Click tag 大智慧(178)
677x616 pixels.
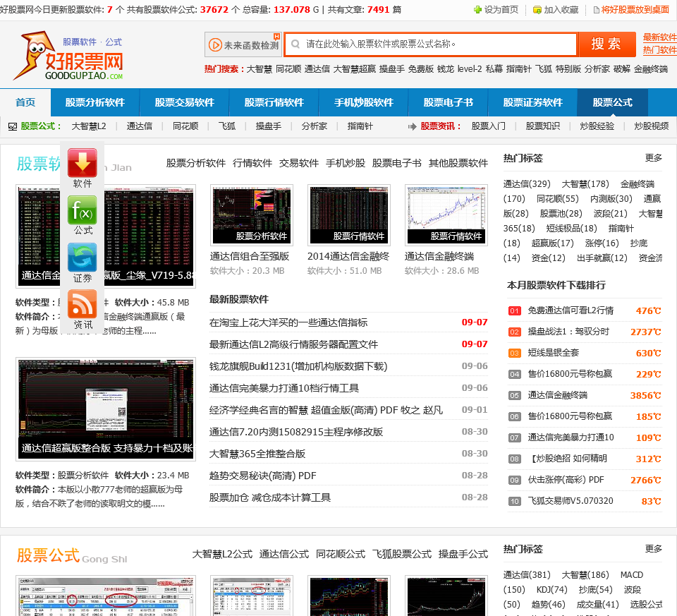585,184
